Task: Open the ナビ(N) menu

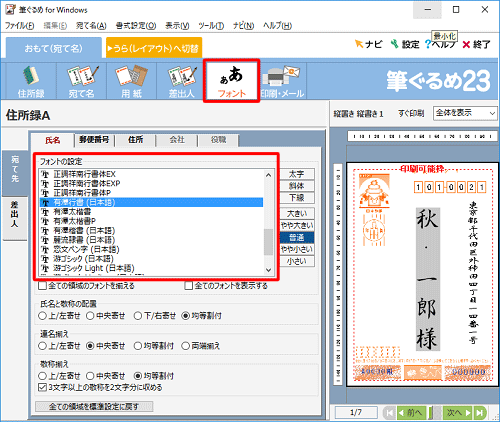Action: pos(243,26)
